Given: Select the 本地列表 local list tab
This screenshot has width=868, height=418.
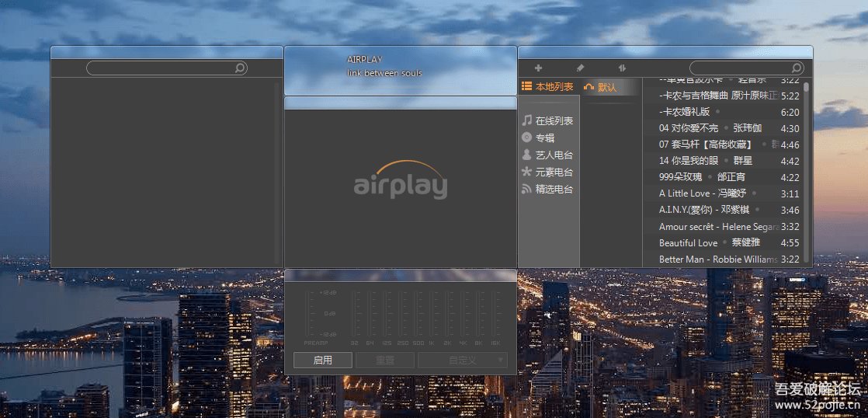Looking at the screenshot, I should (x=547, y=87).
